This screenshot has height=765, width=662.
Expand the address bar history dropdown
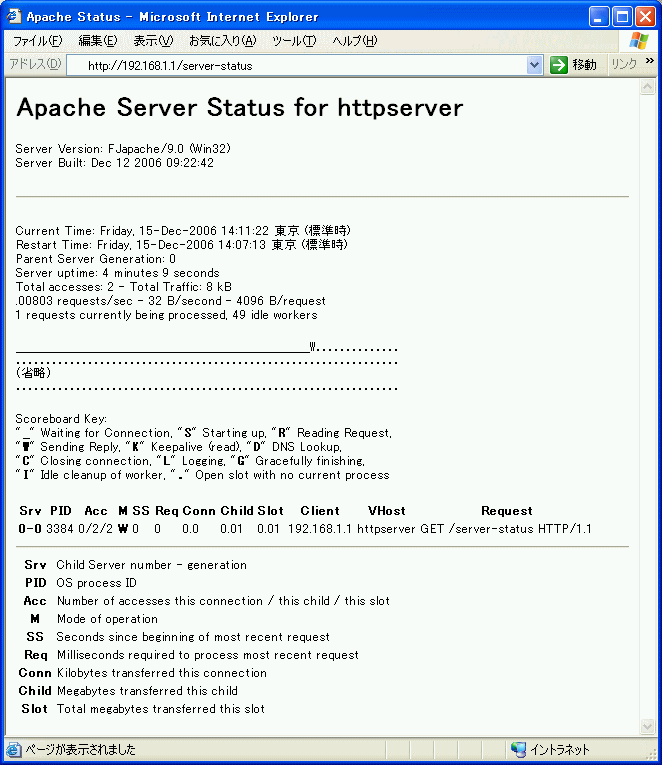[535, 65]
